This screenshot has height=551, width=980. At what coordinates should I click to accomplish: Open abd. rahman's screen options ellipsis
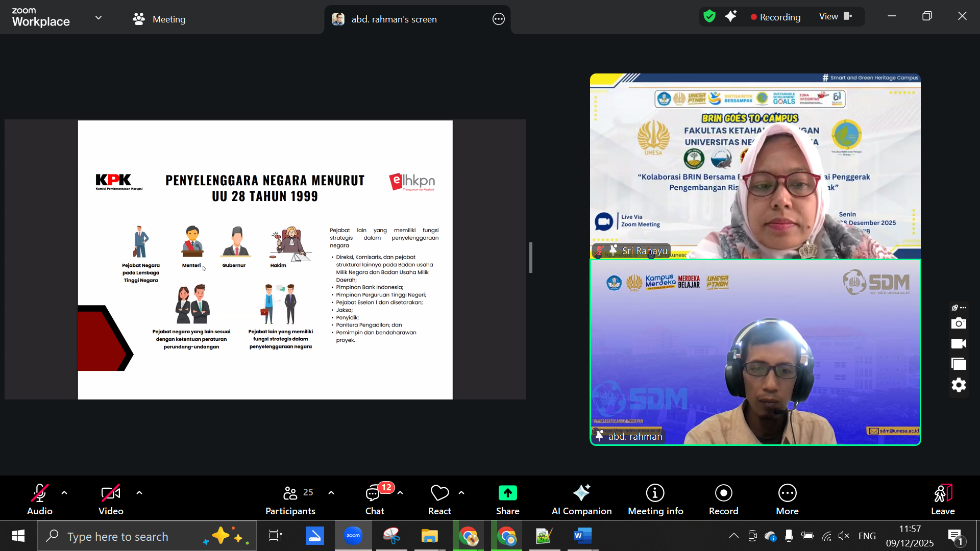click(x=498, y=19)
